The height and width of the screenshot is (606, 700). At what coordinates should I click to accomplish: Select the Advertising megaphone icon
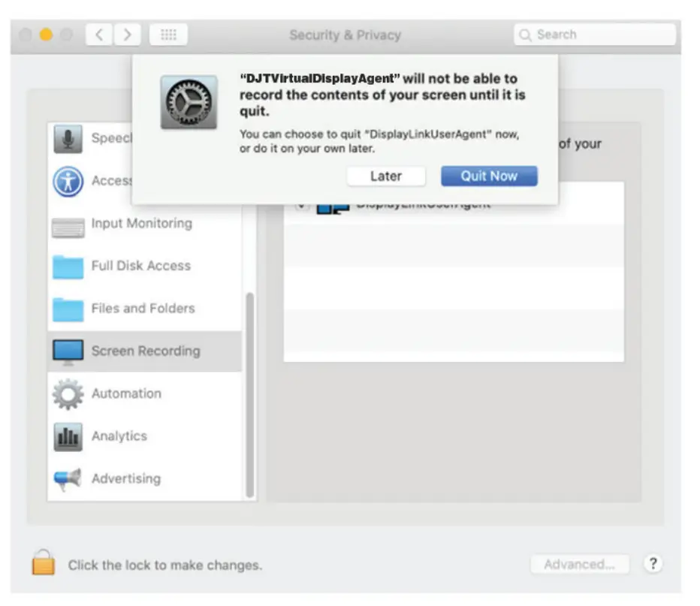(x=68, y=478)
